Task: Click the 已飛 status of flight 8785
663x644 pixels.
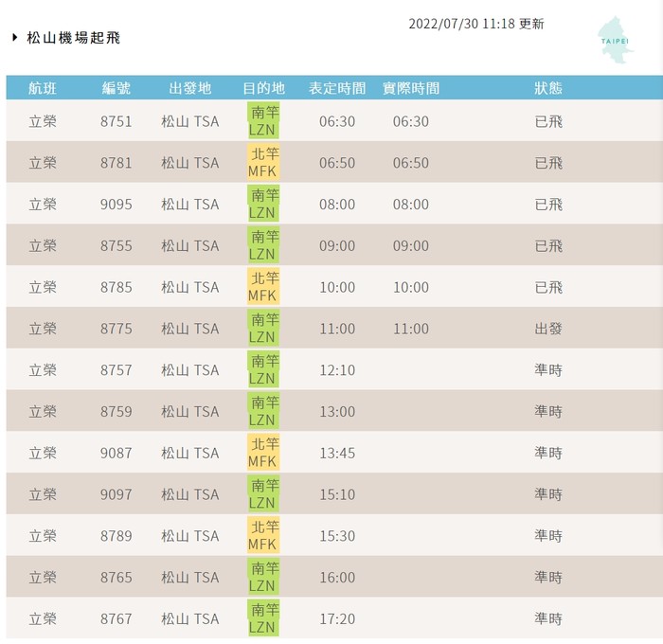Action: pos(548,287)
